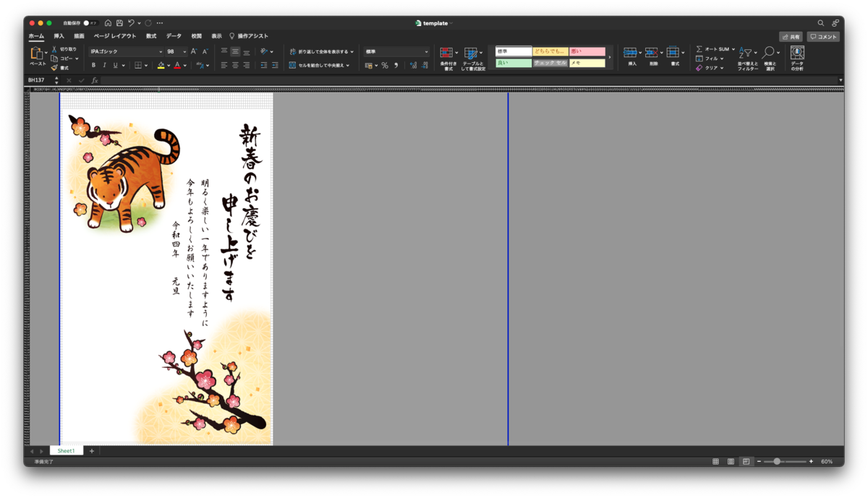Expand merge and center (セルを結合して中央揃え) options
Image resolution: width=868 pixels, height=498 pixels.
click(x=348, y=65)
